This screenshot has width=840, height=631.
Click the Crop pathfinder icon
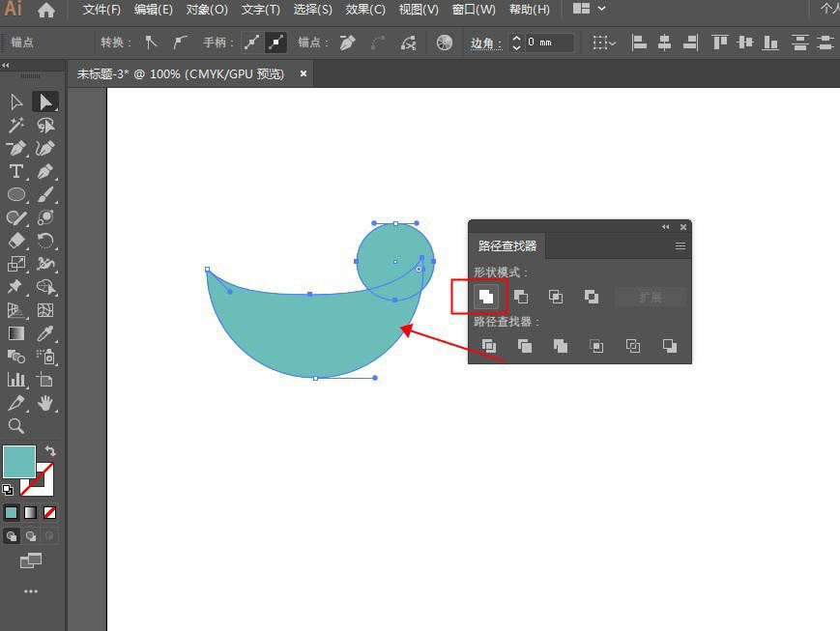click(x=596, y=346)
